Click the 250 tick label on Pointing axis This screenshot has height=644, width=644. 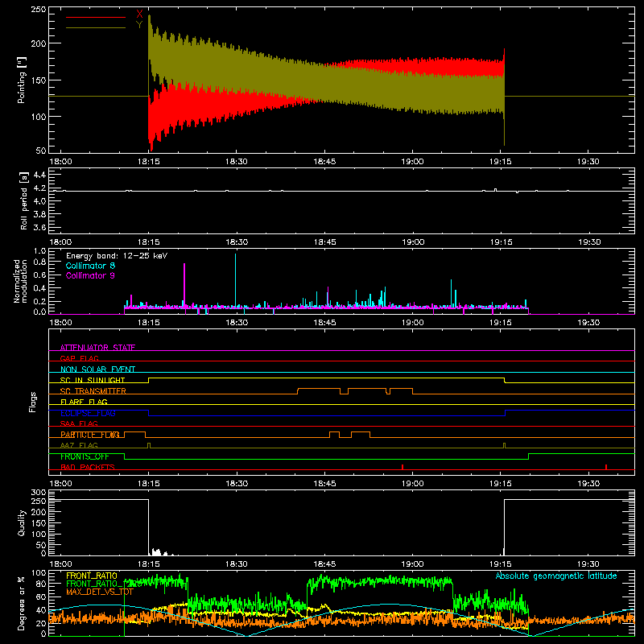pos(39,9)
